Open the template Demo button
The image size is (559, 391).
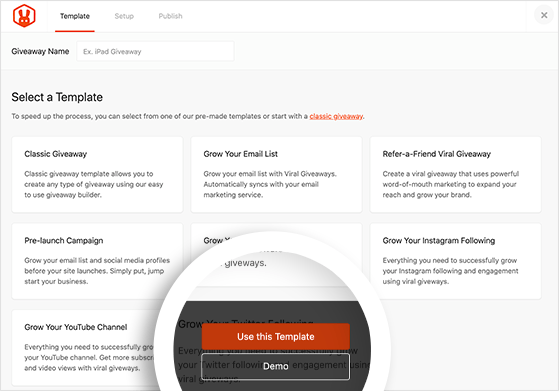click(x=276, y=366)
